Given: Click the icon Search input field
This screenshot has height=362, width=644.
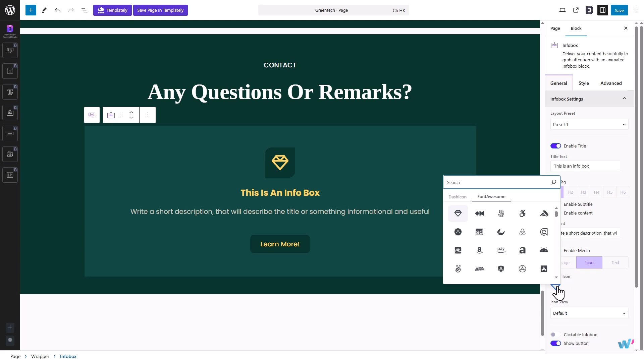Looking at the screenshot, I should [497, 182].
